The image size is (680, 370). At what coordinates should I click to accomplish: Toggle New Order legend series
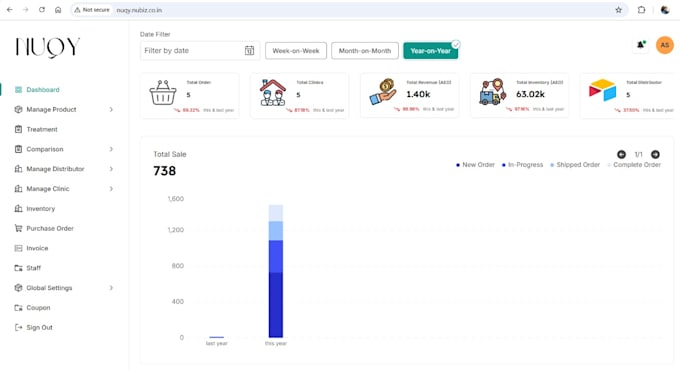coord(475,165)
